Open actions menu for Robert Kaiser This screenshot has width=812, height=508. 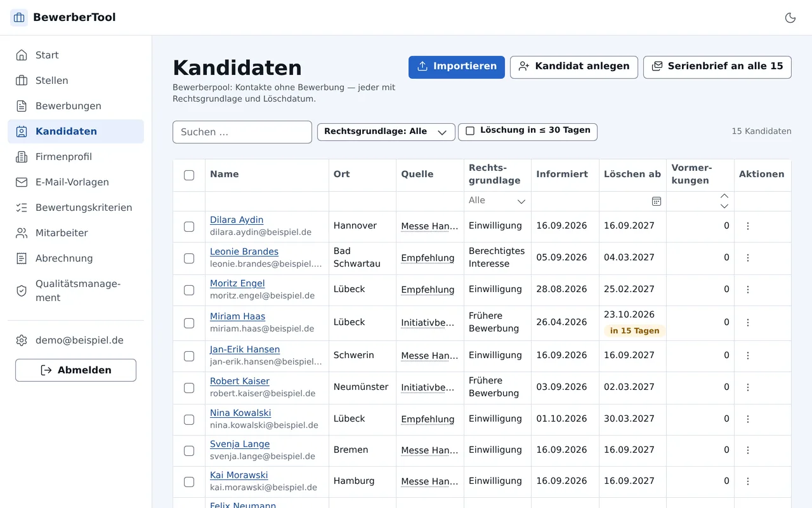(748, 387)
